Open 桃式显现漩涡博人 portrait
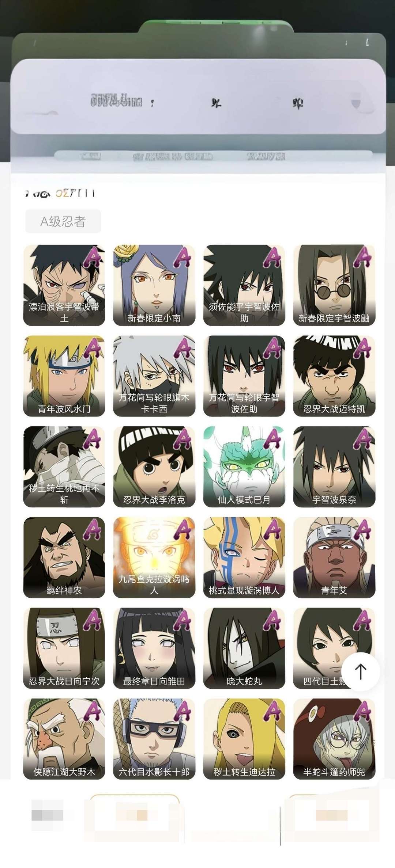 (x=244, y=557)
